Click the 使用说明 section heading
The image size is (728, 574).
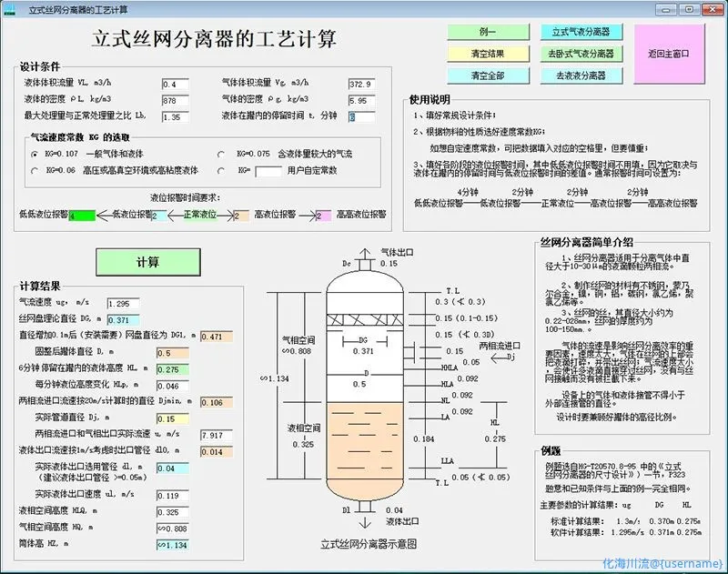point(430,100)
